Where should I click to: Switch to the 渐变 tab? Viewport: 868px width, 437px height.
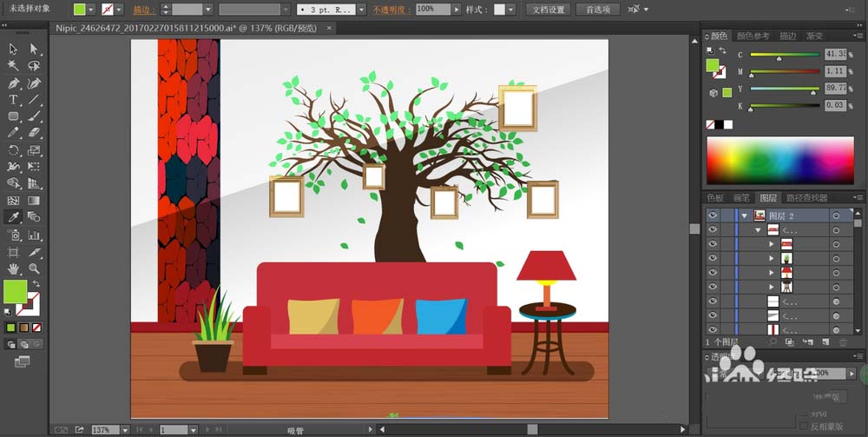[x=814, y=36]
